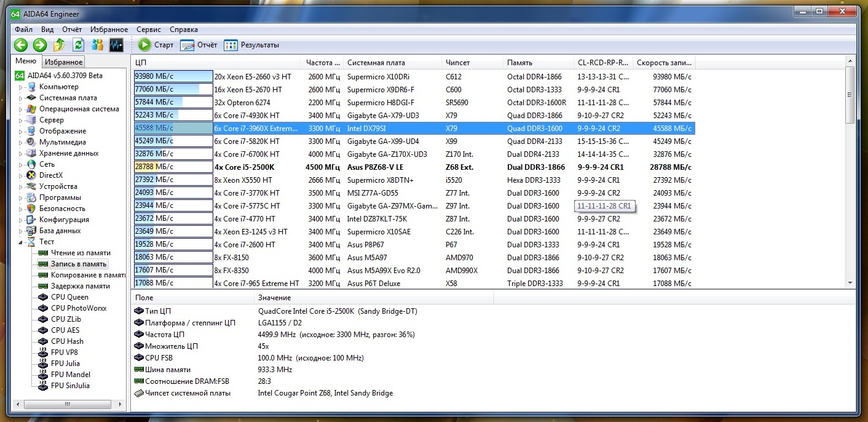Expand the Системная плата tree node
The height and width of the screenshot is (422, 868).
[x=20, y=98]
